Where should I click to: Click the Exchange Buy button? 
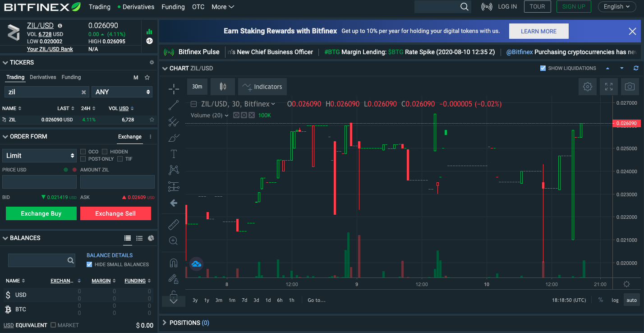[x=41, y=213]
